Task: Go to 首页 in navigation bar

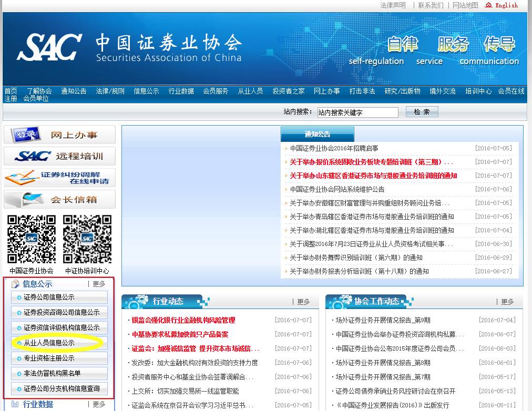Action: pos(11,91)
